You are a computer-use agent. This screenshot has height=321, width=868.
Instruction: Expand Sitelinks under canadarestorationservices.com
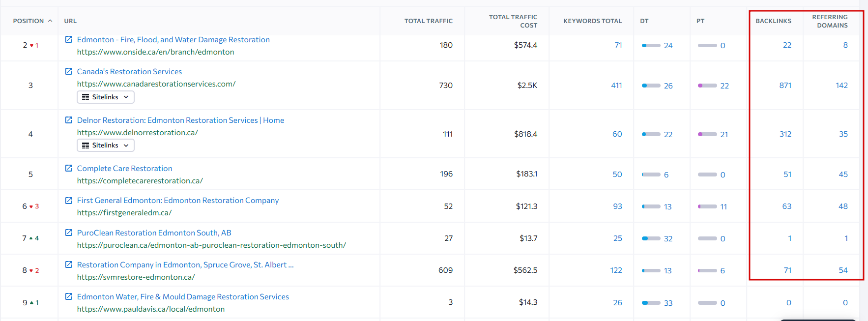pos(106,97)
